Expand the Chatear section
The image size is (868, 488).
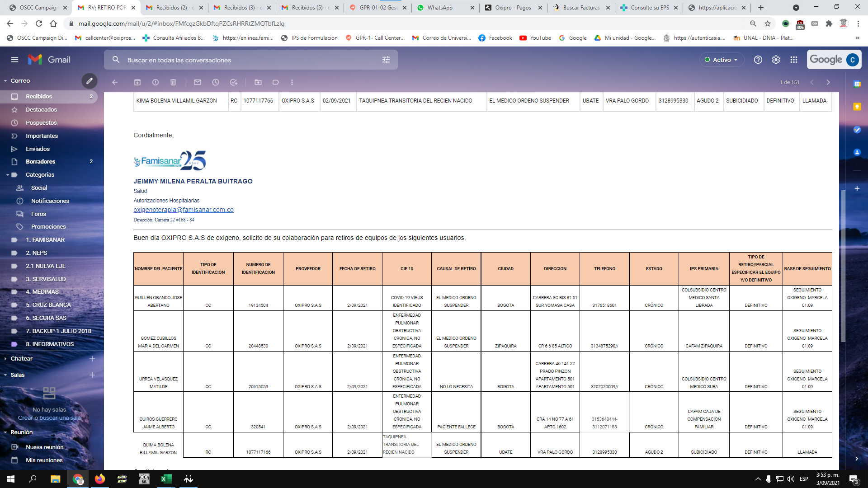click(5, 359)
